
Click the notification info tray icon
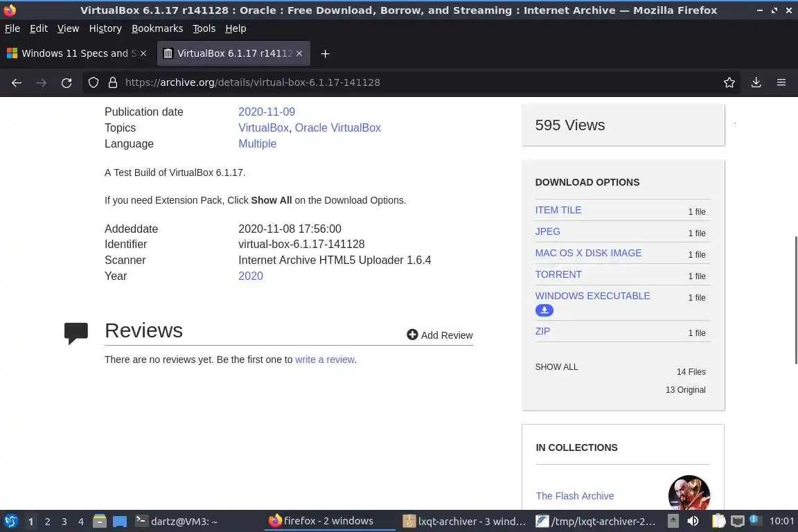point(755,520)
